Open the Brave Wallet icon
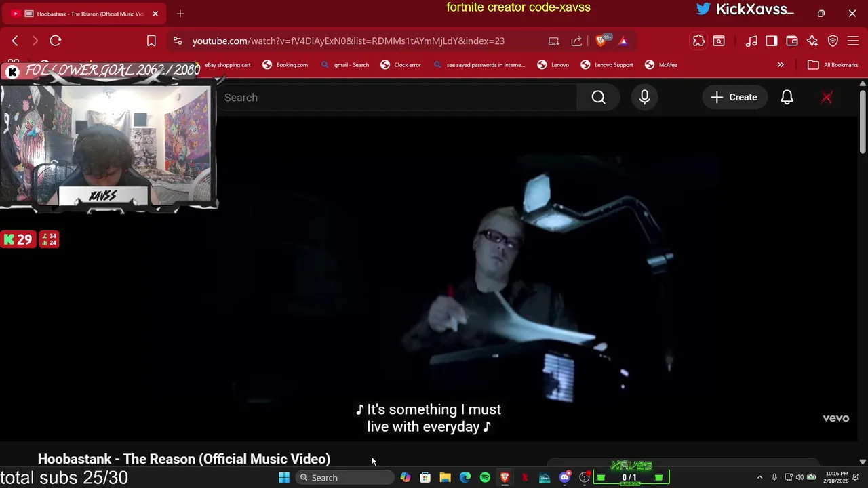Image resolution: width=868 pixels, height=488 pixels. tap(792, 41)
